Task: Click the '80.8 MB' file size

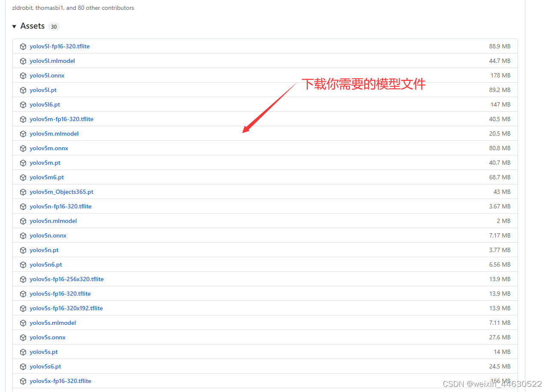Action: click(x=500, y=148)
